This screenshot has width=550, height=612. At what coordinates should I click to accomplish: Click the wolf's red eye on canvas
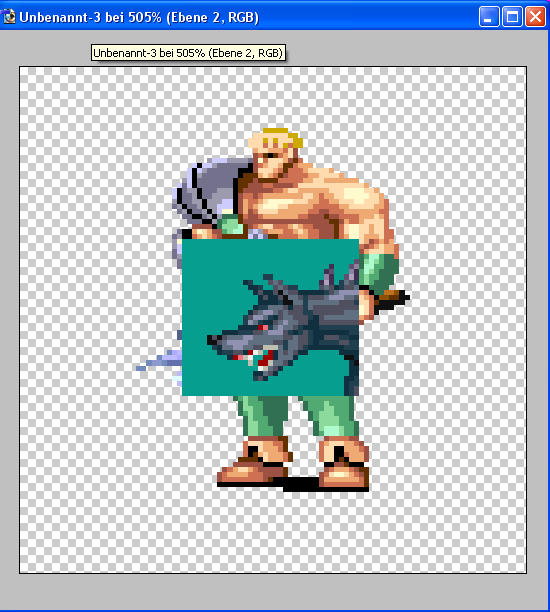[263, 327]
